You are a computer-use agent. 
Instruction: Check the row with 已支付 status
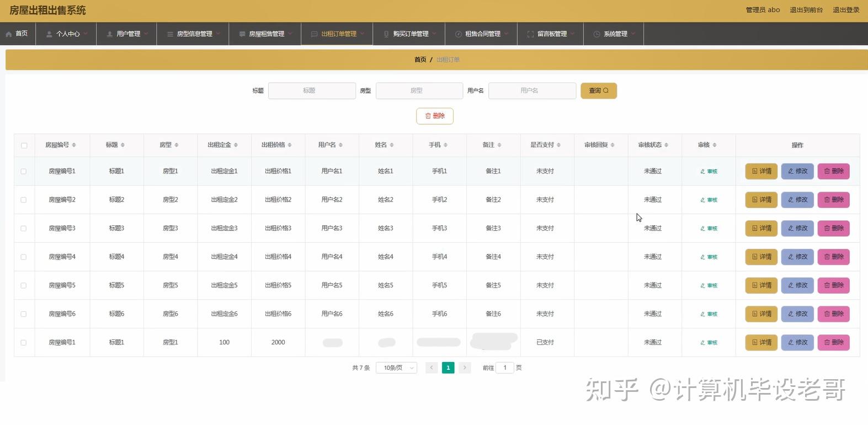[24, 343]
